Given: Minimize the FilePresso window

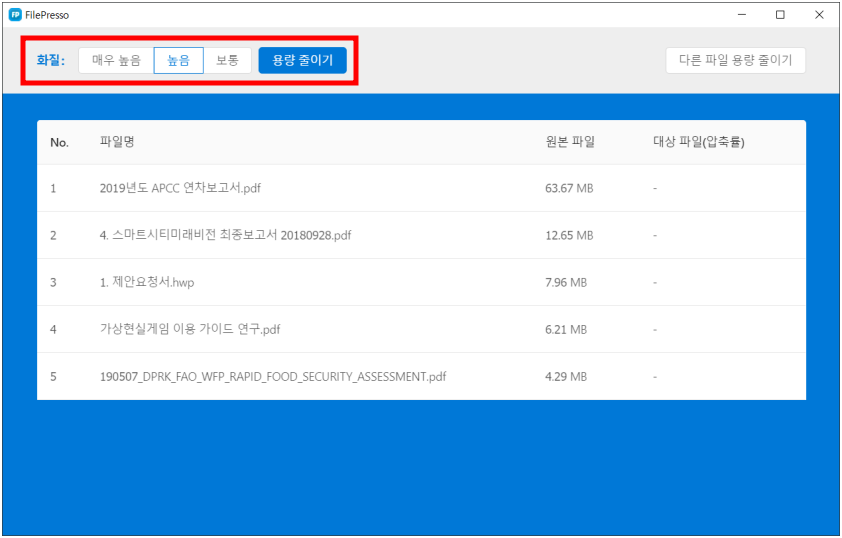Looking at the screenshot, I should click(743, 15).
